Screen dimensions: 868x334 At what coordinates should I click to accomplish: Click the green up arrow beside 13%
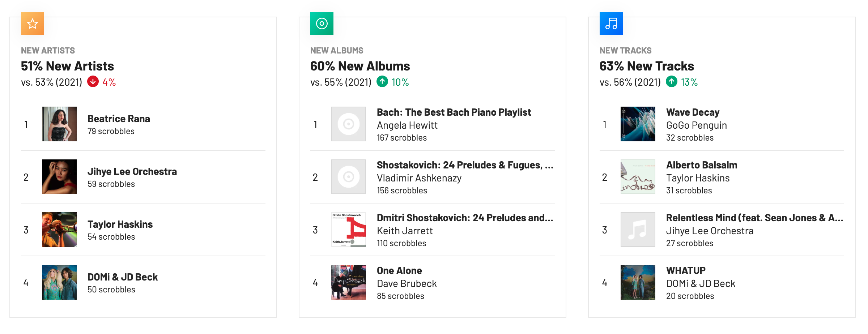tap(672, 82)
